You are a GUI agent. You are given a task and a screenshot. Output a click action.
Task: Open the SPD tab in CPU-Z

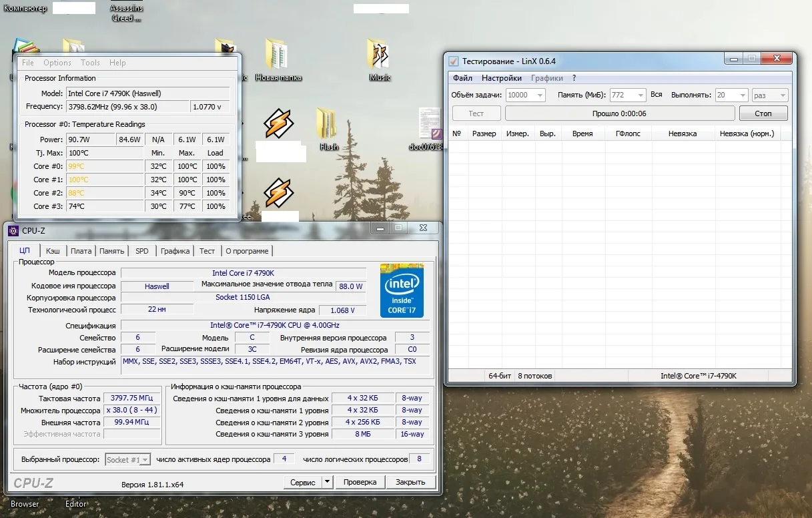[x=142, y=251]
